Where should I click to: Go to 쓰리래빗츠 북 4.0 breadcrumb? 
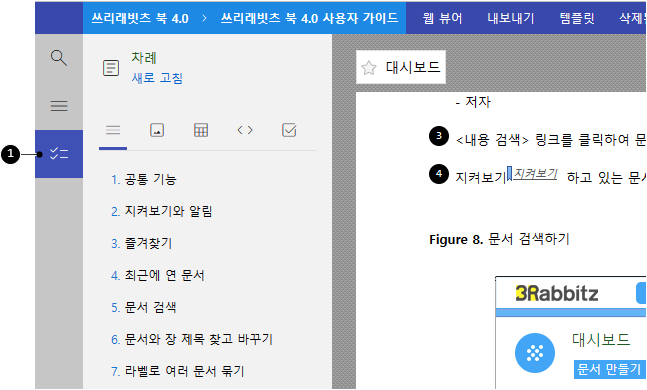click(x=140, y=18)
